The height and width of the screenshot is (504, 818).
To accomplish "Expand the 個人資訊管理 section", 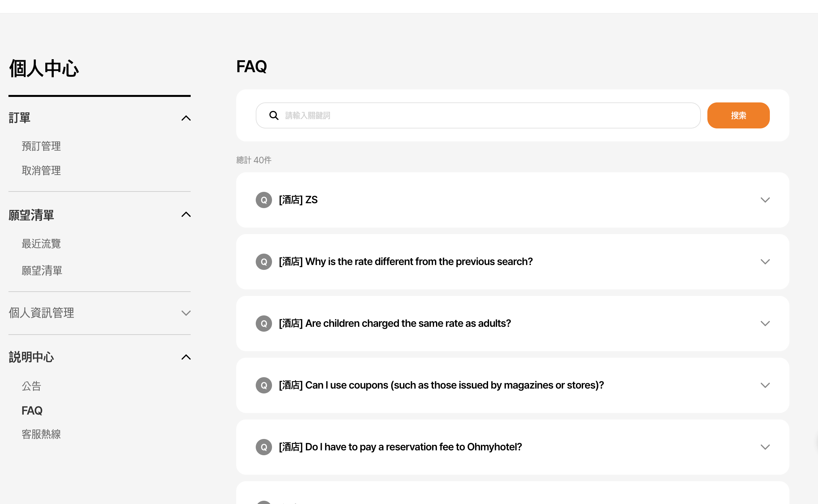I will pos(186,313).
